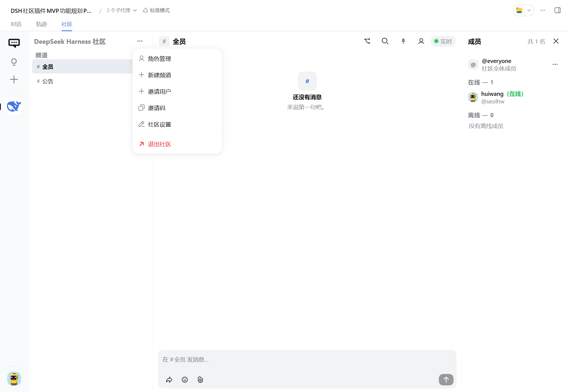Click the @everyone mention avatar
Image resolution: width=568 pixels, height=392 pixels.
[473, 65]
